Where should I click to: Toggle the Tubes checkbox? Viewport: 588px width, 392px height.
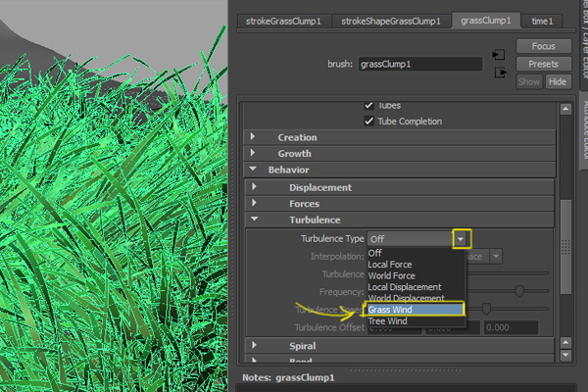click(369, 105)
